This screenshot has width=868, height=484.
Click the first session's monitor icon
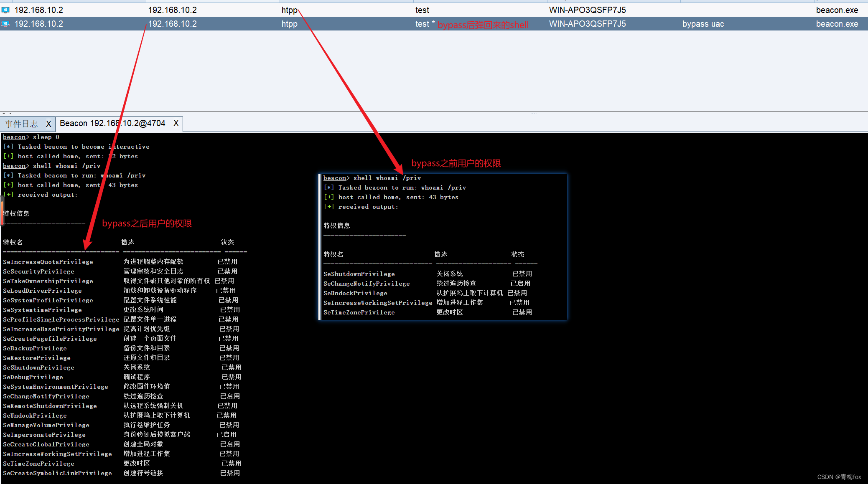[x=5, y=10]
